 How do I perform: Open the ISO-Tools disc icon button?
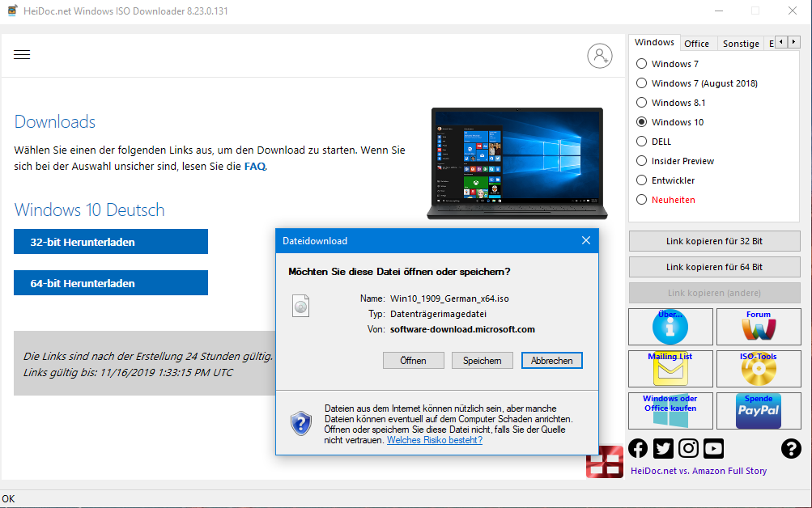click(759, 369)
